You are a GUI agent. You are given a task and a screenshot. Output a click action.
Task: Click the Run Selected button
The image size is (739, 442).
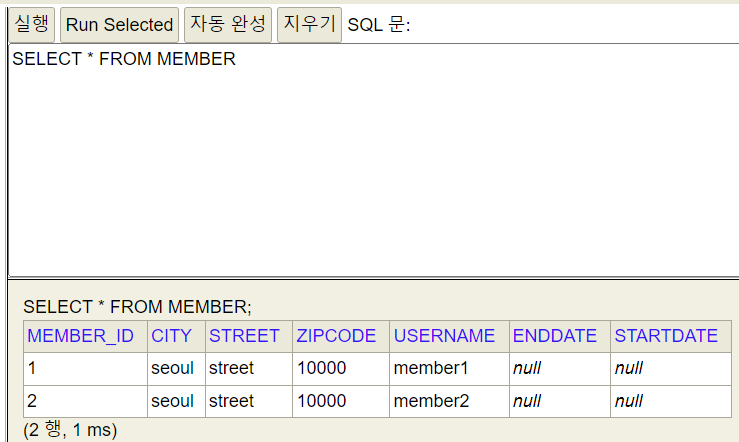(x=119, y=25)
